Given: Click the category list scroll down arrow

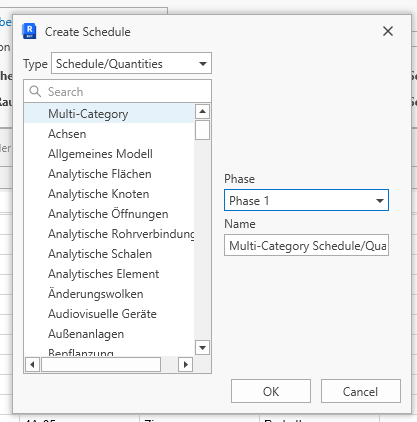Looking at the screenshot, I should coord(202,348).
